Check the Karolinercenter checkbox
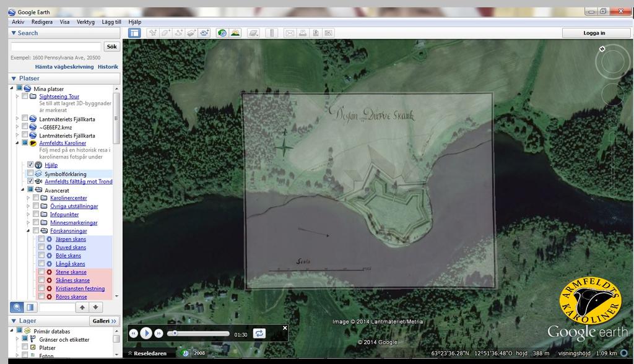Image resolution: width=634 pixels, height=364 pixels. point(36,197)
